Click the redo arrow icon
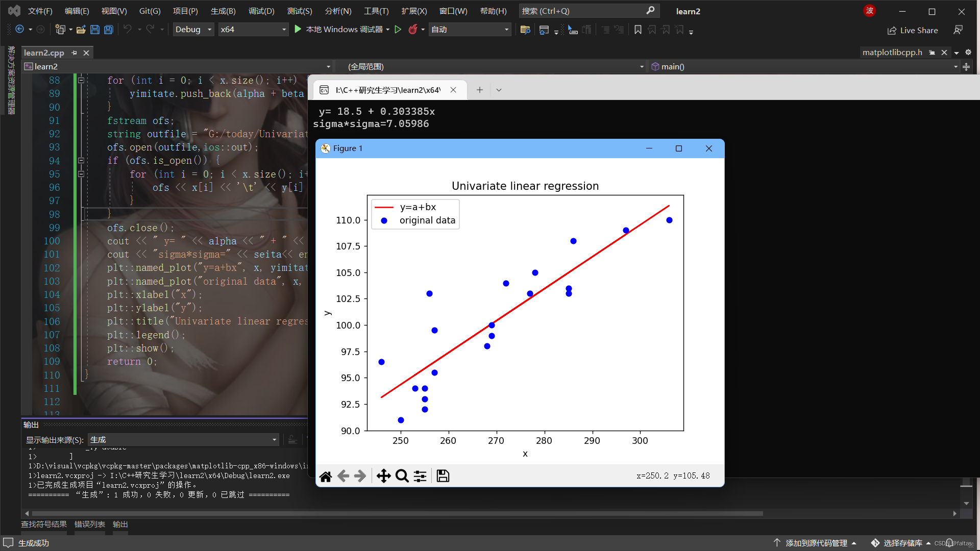 point(150,30)
